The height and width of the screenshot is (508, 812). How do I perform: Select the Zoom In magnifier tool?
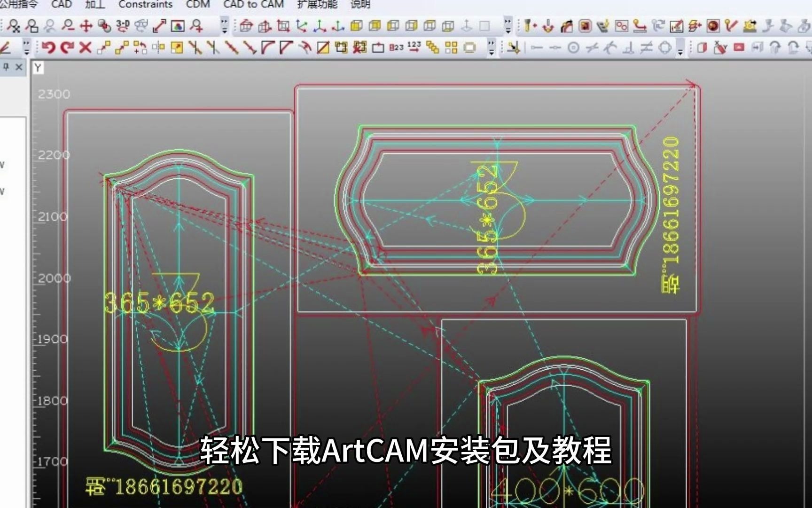coord(197,26)
